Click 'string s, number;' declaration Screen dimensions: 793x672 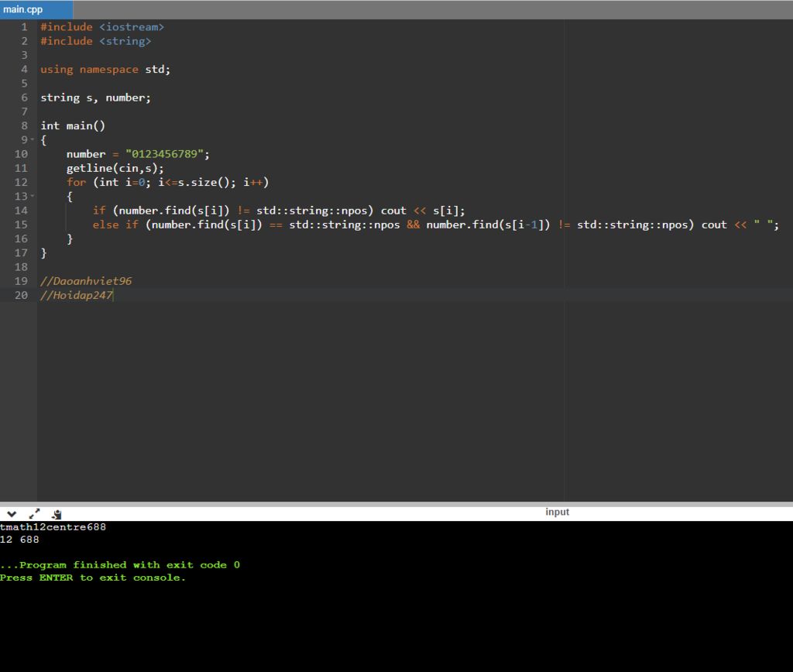pos(95,98)
